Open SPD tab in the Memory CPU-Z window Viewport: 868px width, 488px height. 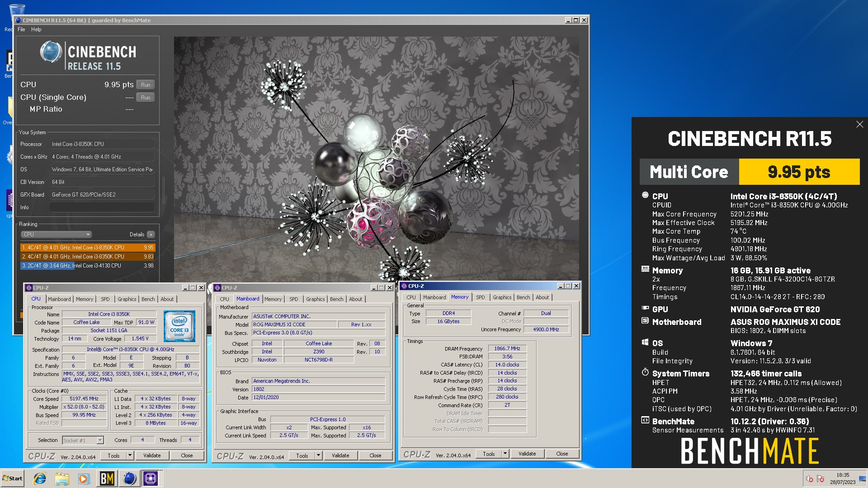pyautogui.click(x=481, y=297)
